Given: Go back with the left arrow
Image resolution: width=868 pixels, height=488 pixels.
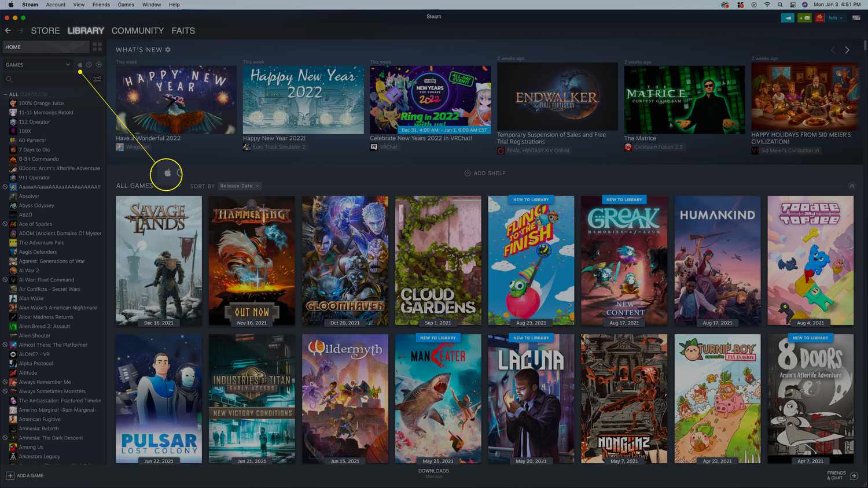Looking at the screenshot, I should tap(8, 31).
